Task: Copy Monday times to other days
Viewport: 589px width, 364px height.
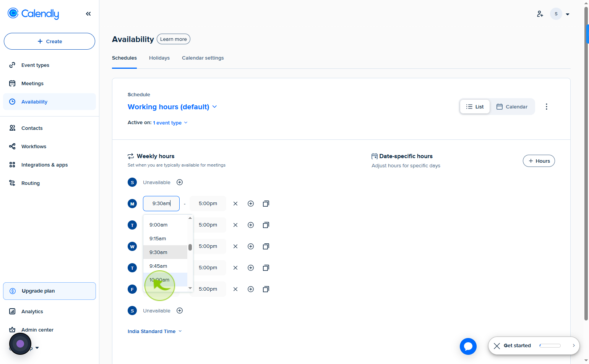Action: coord(266,204)
